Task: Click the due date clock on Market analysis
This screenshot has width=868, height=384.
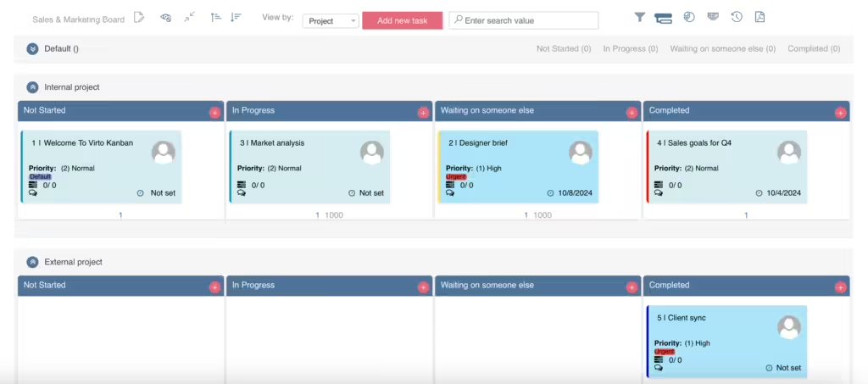Action: tap(352, 193)
